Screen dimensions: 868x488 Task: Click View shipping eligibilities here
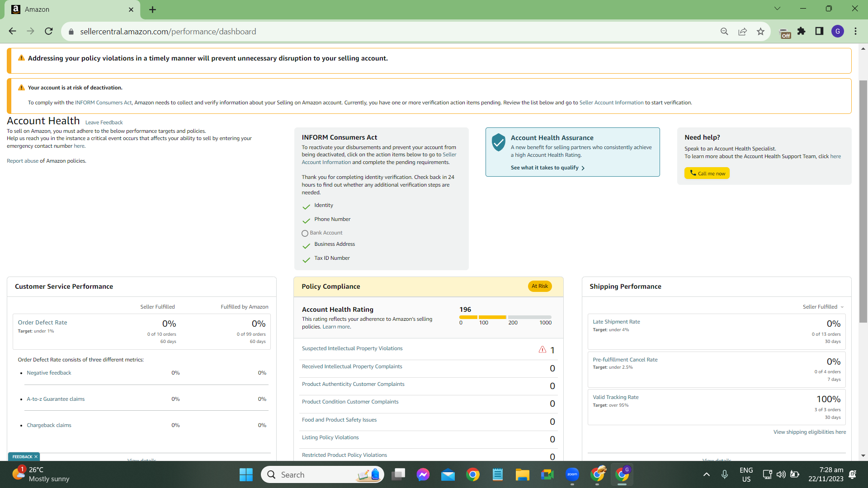point(809,432)
